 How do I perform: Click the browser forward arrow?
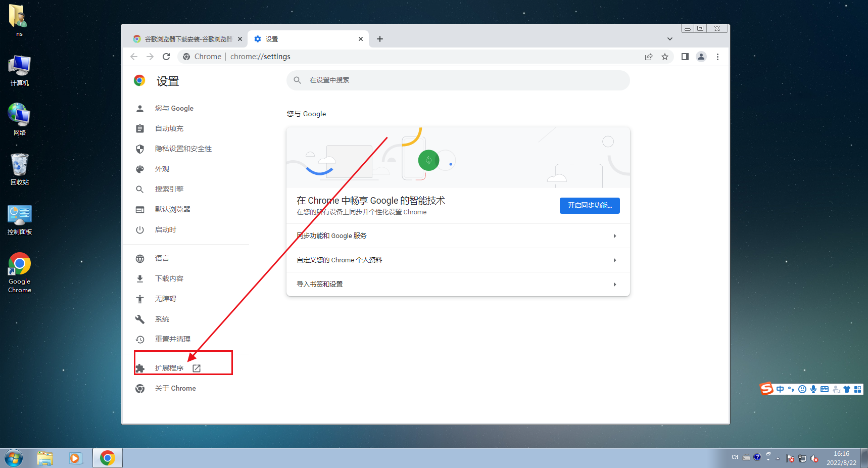coord(150,57)
